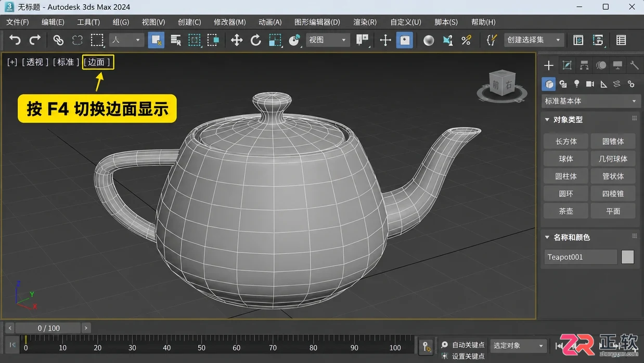The image size is (644, 363).
Task: Select the Helpers category icon
Action: 603,84
